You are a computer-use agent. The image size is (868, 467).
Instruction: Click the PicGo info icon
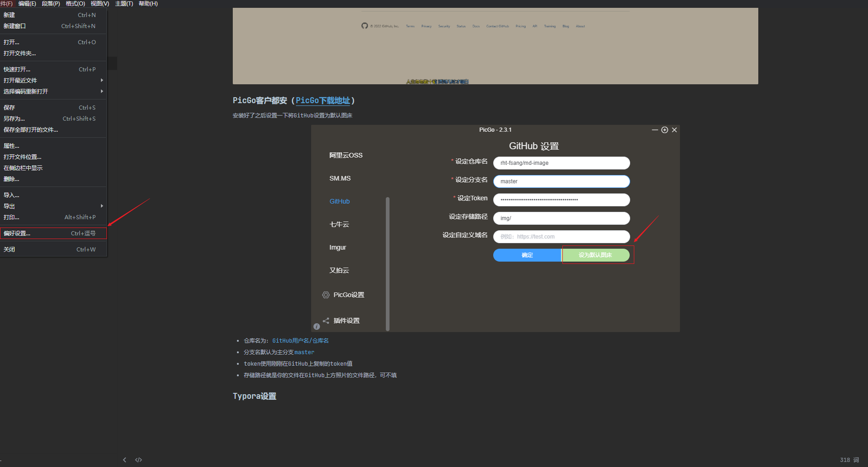tap(317, 327)
